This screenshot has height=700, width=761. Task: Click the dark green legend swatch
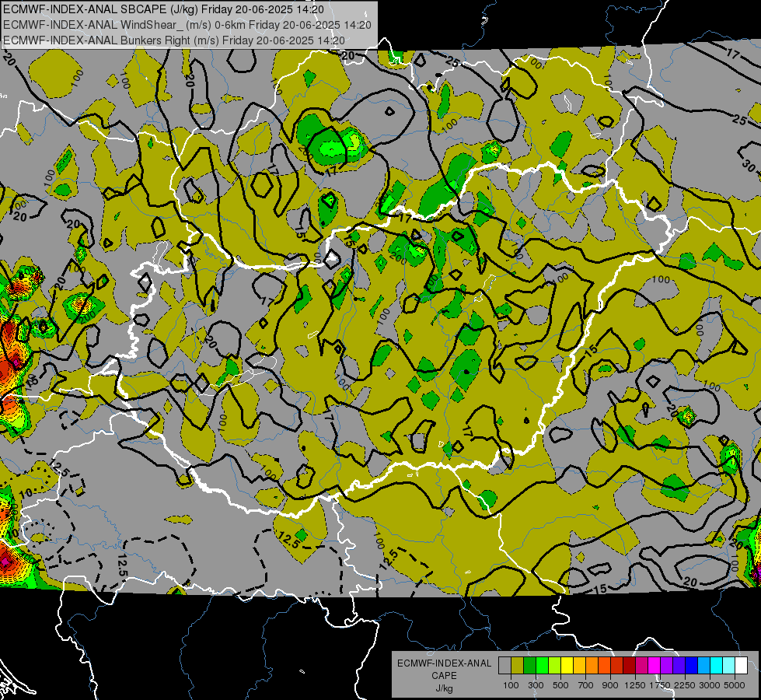[x=529, y=665]
